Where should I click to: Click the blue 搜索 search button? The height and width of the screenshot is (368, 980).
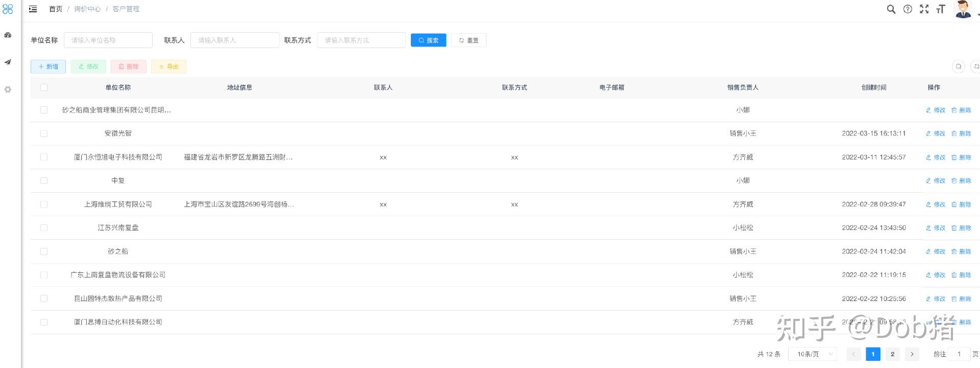428,40
